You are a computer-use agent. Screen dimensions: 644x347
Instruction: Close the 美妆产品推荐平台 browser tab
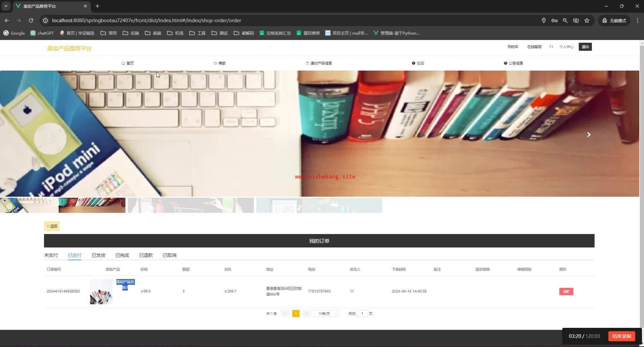(85, 6)
